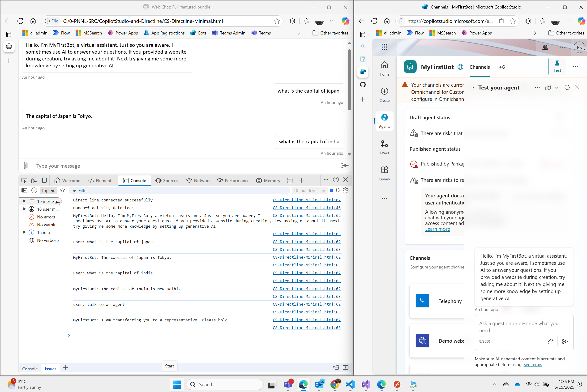Click the inspect element picker icon
This screenshot has width=587, height=392.
(x=24, y=180)
